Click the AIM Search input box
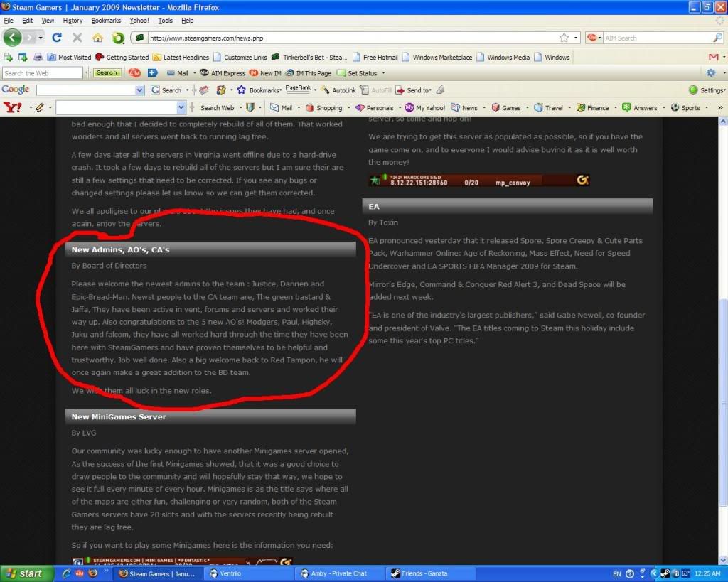Viewport: 728px width, 582px height. pyautogui.click(x=657, y=38)
